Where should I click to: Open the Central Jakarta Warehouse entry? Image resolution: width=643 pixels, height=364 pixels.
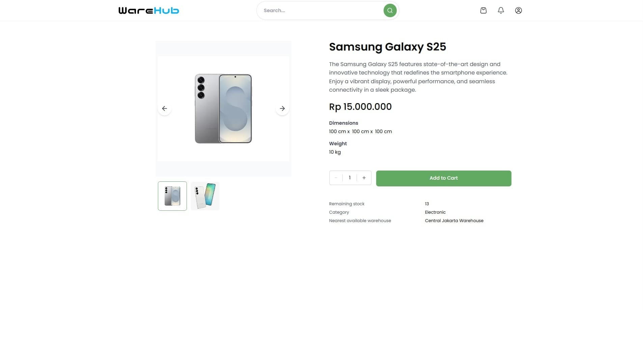coord(454,220)
